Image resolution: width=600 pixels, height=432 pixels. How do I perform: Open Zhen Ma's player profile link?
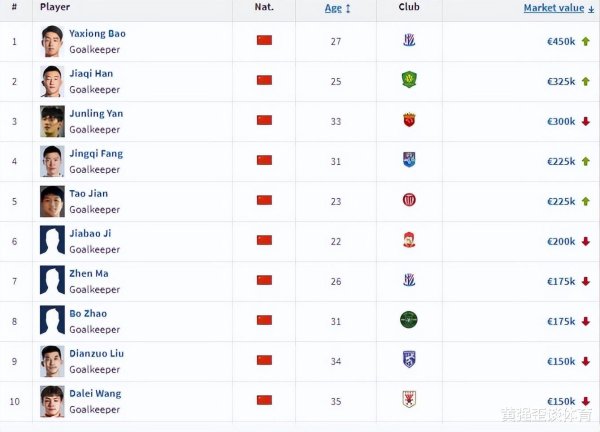[x=88, y=273]
